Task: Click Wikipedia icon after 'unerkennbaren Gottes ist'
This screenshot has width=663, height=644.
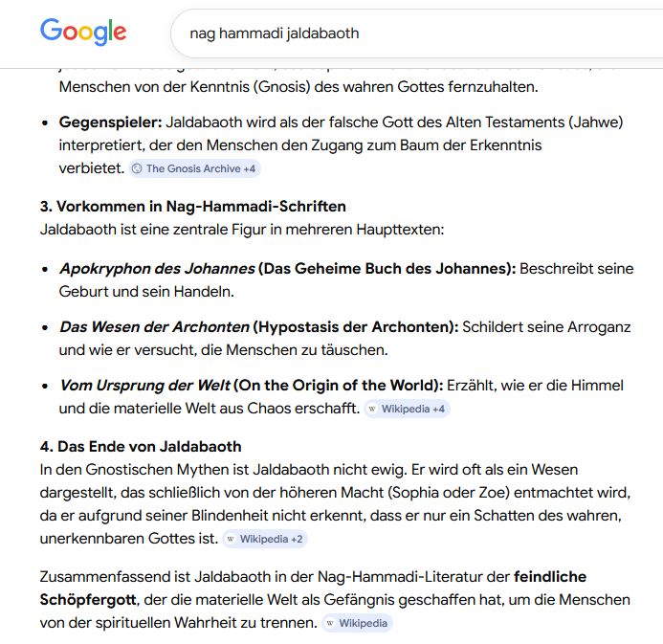Action: click(x=231, y=539)
